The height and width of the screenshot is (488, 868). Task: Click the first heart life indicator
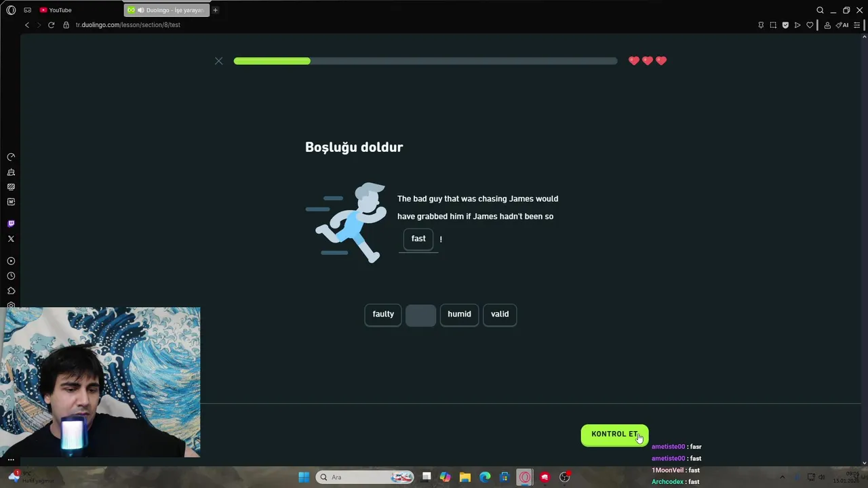click(x=634, y=61)
